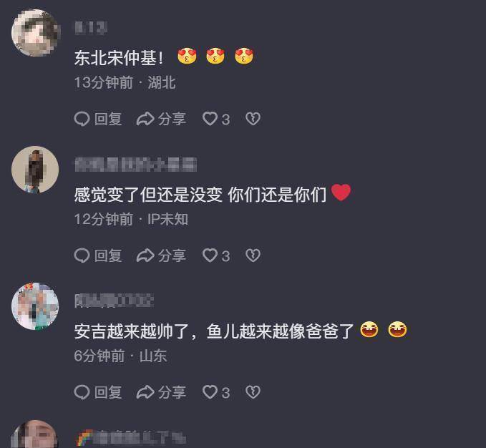Dislike the 山东 comment with broken heart
Screen dimensions: 486x448
(x=253, y=392)
